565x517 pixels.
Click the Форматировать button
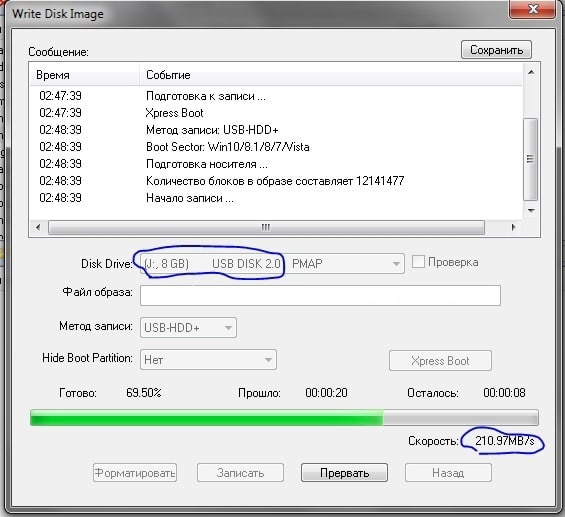point(135,472)
